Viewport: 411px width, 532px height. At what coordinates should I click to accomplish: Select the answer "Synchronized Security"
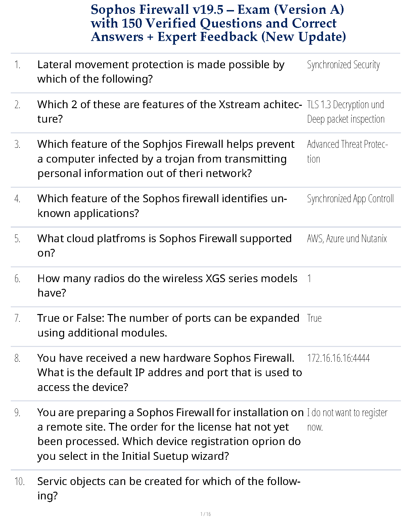343,64
